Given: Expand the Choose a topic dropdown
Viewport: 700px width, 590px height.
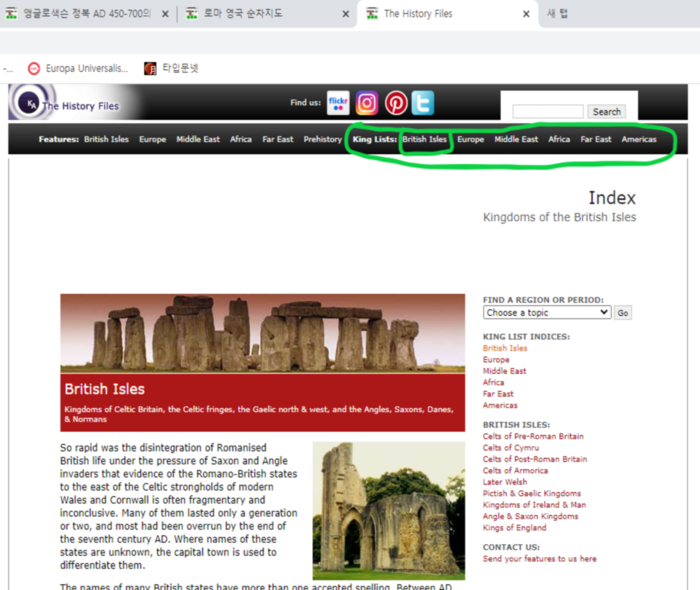Looking at the screenshot, I should tap(547, 312).
